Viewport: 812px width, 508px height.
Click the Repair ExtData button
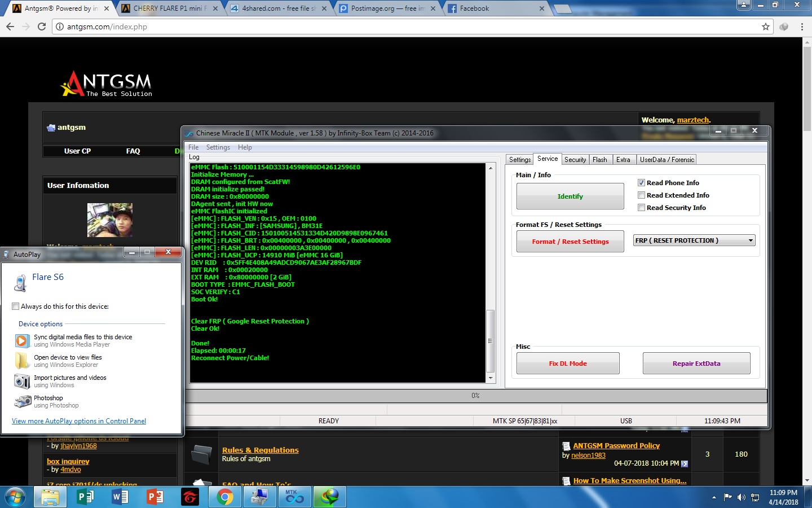click(696, 364)
